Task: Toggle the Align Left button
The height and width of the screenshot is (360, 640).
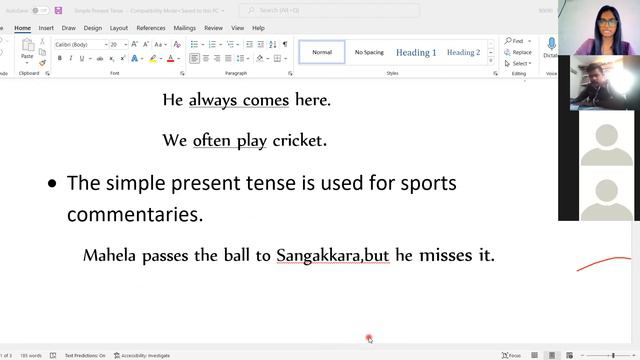Action: [x=194, y=59]
